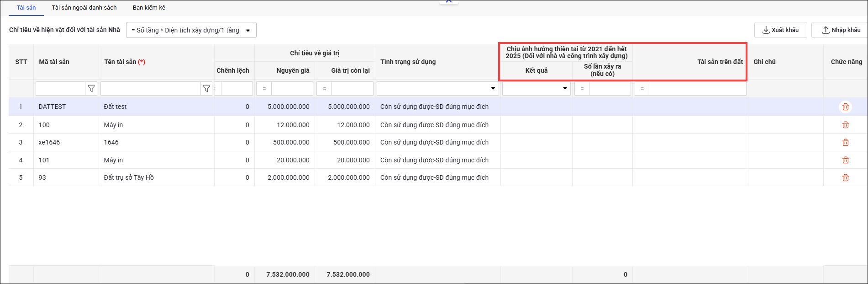This screenshot has height=284, width=868.
Task: Select the Tài sản tab
Action: pyautogui.click(x=26, y=8)
